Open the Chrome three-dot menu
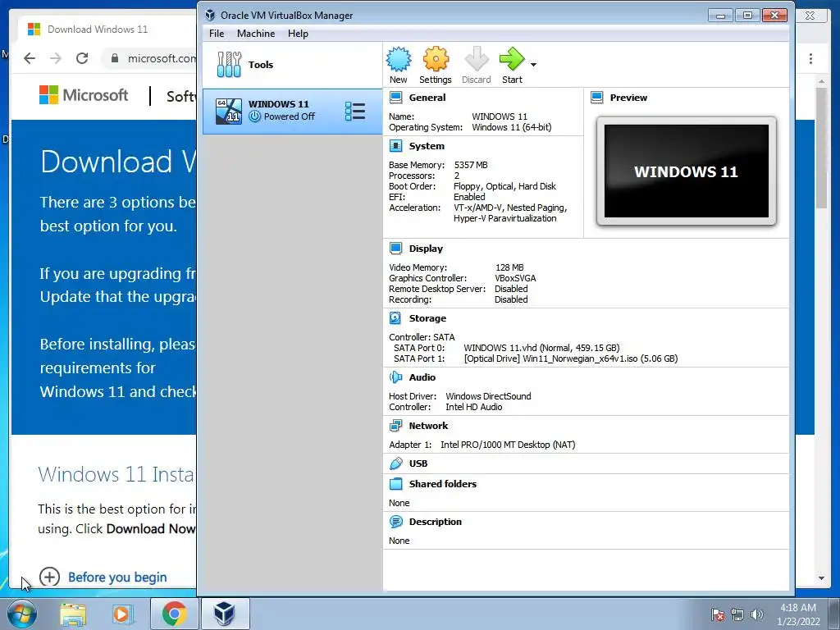The image size is (840, 630). (x=810, y=58)
